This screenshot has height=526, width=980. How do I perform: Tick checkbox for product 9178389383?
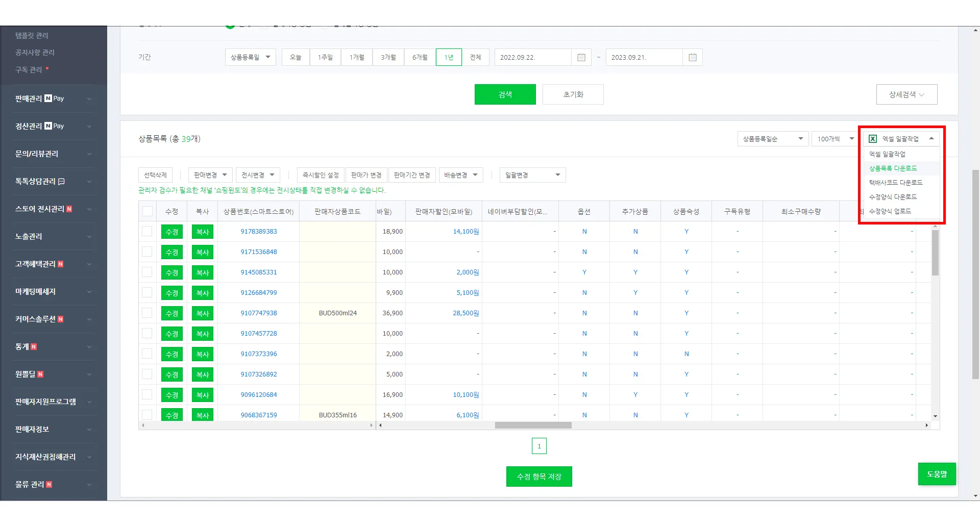coord(148,232)
